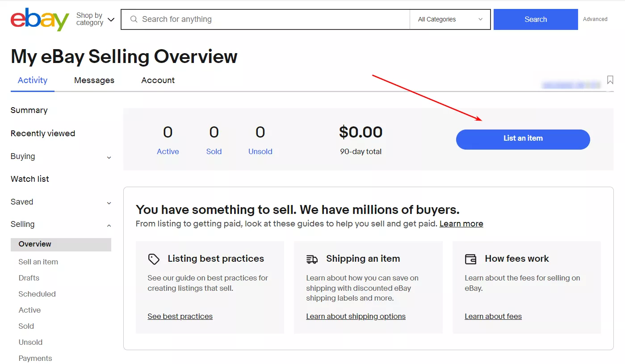This screenshot has width=625, height=364.
Task: Open Recently viewed in sidebar
Action: [43, 134]
